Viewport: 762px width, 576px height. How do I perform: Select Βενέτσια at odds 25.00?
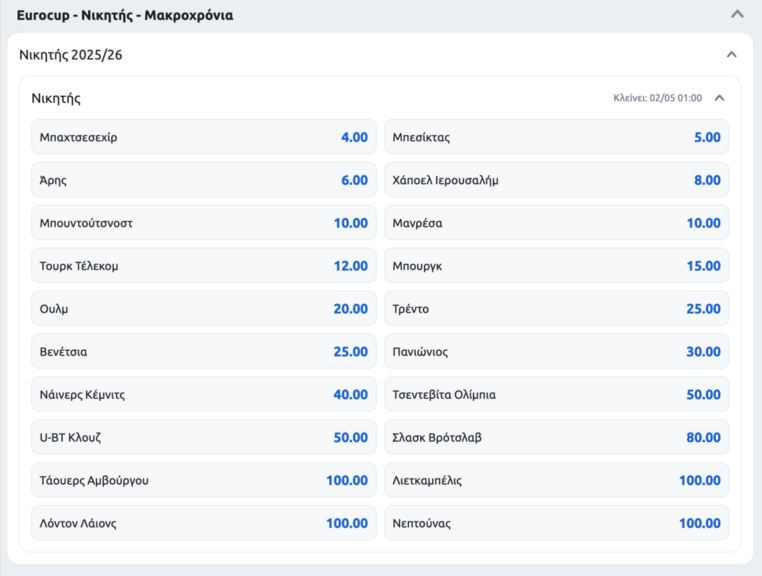[203, 352]
